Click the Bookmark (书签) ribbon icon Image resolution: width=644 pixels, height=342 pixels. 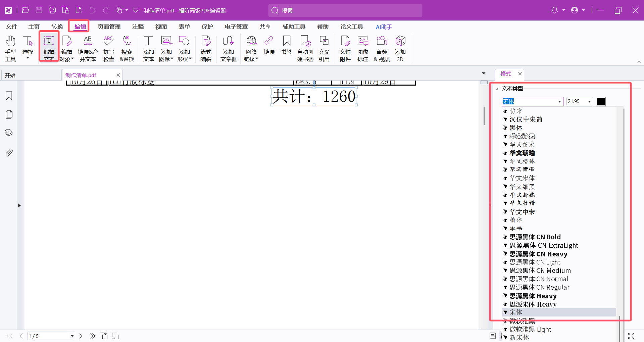(287, 45)
